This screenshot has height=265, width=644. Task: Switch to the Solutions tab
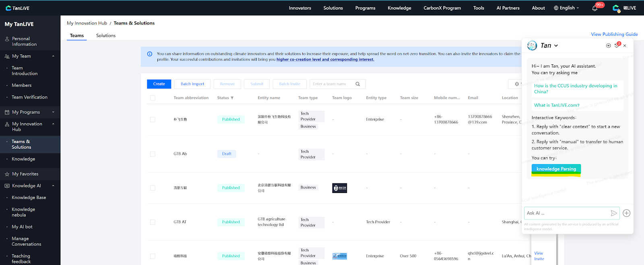[105, 36]
